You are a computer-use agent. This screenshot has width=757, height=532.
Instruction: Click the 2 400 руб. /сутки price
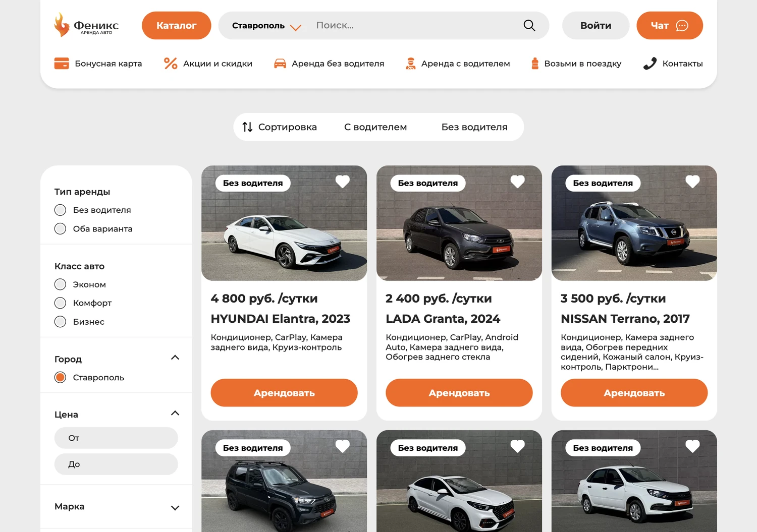pos(439,299)
